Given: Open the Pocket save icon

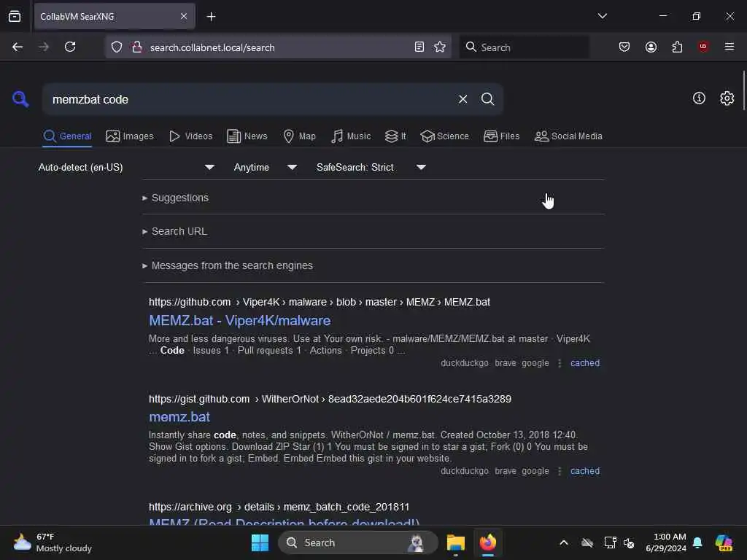Looking at the screenshot, I should click(624, 47).
